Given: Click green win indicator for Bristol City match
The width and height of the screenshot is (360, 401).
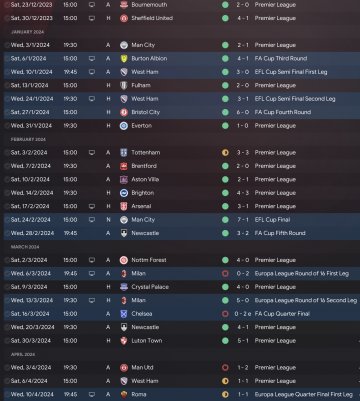Looking at the screenshot, I should (x=225, y=112).
